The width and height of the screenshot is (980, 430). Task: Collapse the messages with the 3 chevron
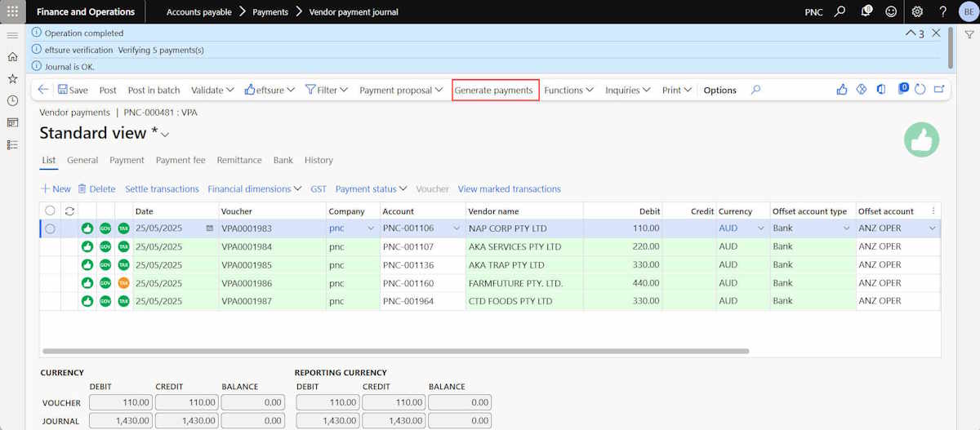click(915, 33)
